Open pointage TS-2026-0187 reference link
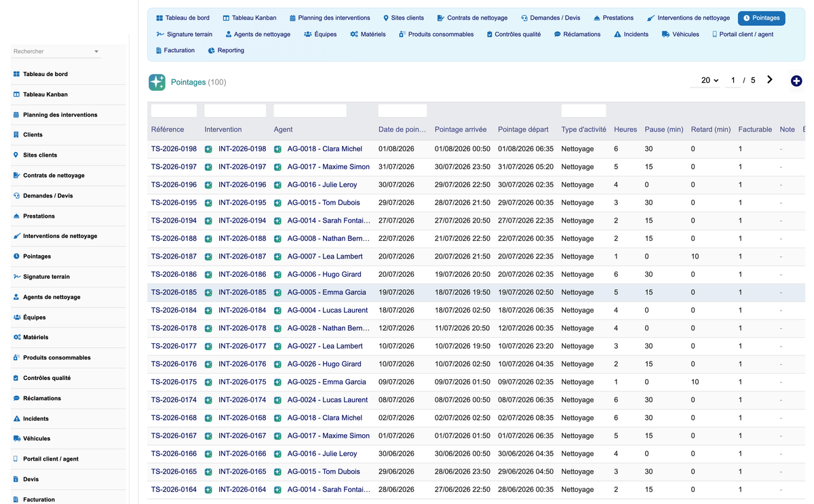The image size is (814, 504). coord(174,256)
